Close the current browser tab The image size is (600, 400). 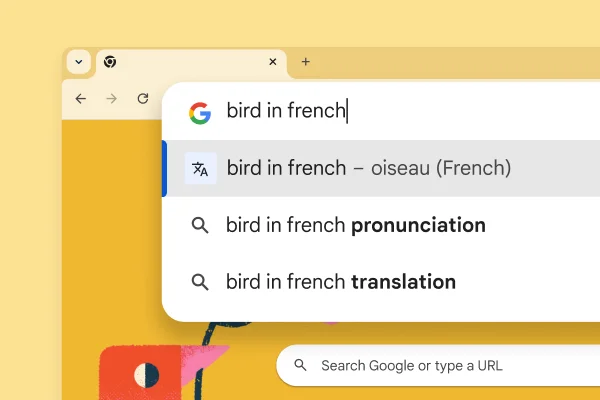click(273, 62)
